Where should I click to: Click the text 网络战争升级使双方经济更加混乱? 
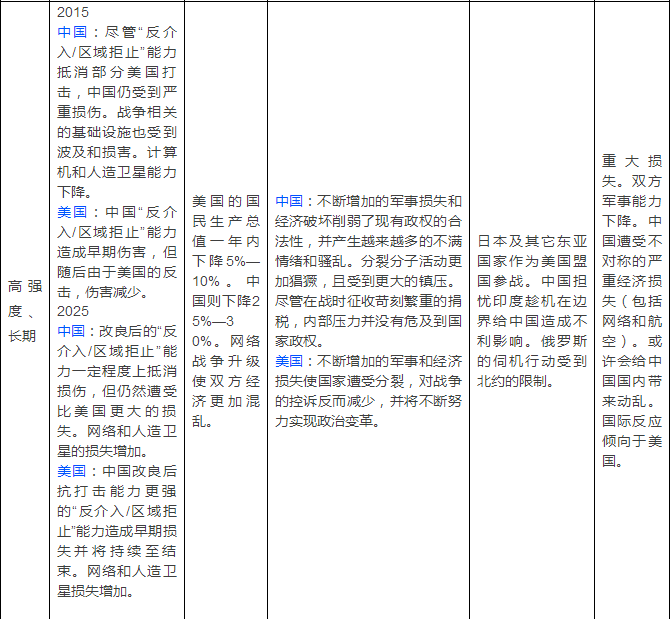coord(226,381)
